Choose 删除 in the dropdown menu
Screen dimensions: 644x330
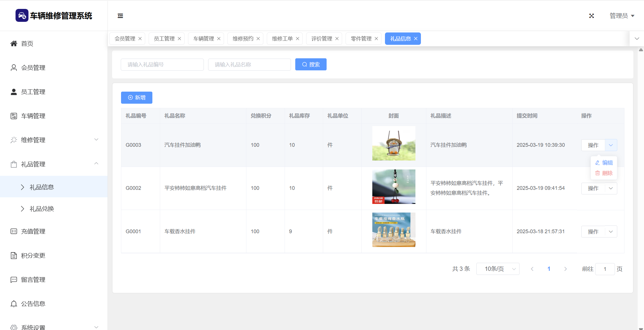click(604, 173)
